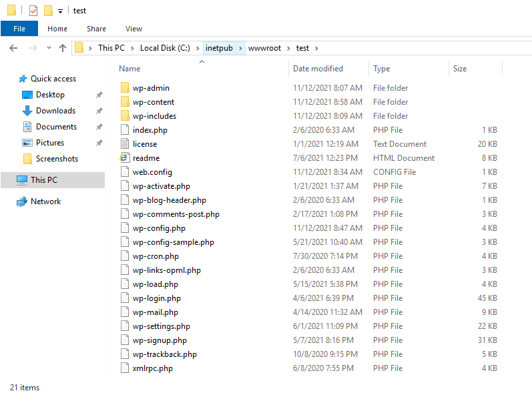Switch to the Share ribbon tab

click(x=96, y=29)
